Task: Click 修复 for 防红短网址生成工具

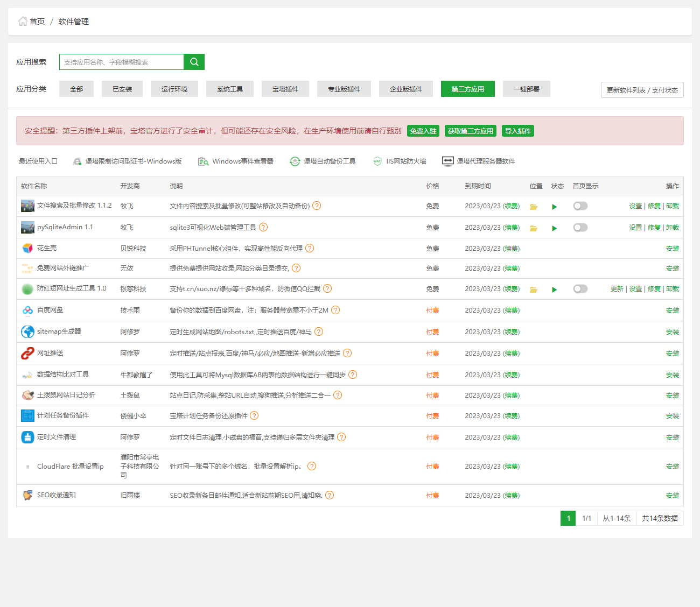Action: 654,288
